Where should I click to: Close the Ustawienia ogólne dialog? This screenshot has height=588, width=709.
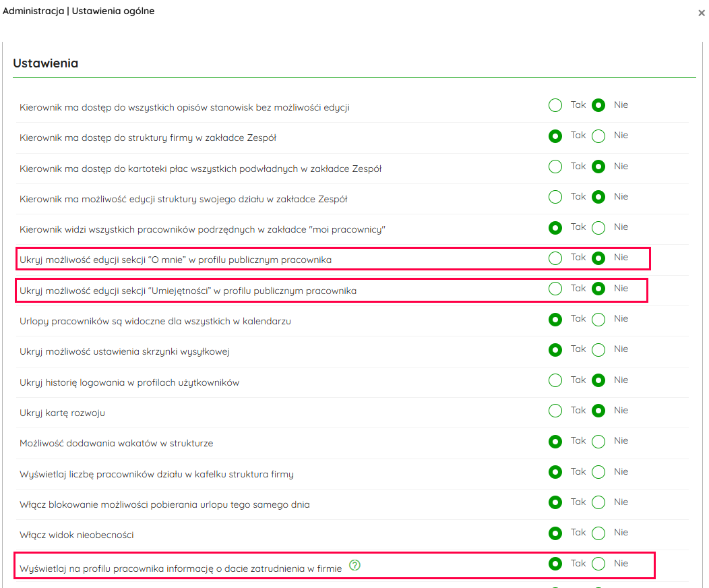point(701,13)
